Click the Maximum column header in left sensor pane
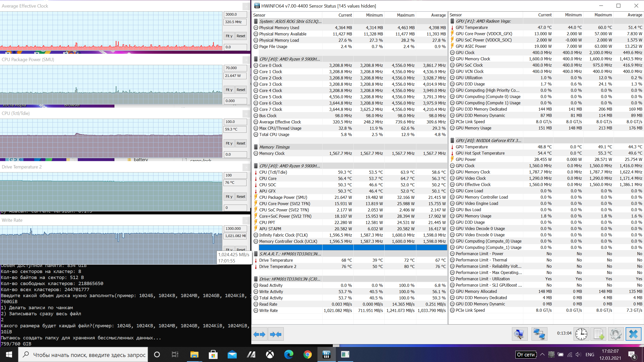The height and width of the screenshot is (362, 644). [x=400, y=15]
